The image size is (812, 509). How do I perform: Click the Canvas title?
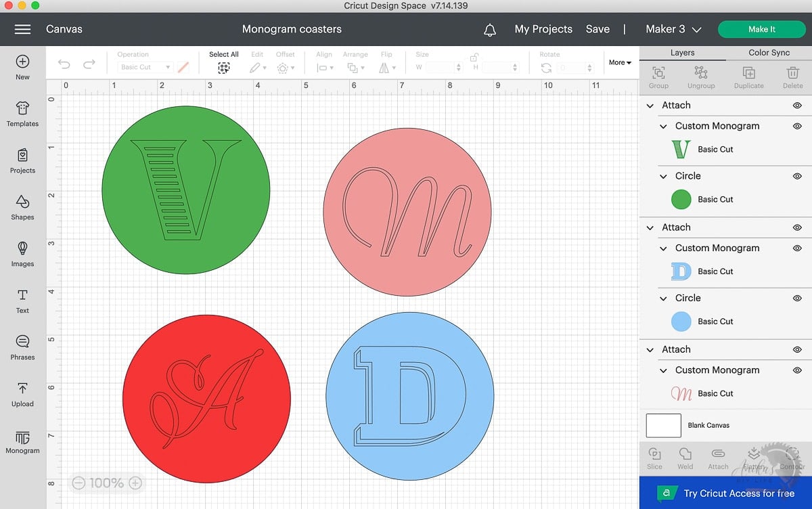pos(64,29)
